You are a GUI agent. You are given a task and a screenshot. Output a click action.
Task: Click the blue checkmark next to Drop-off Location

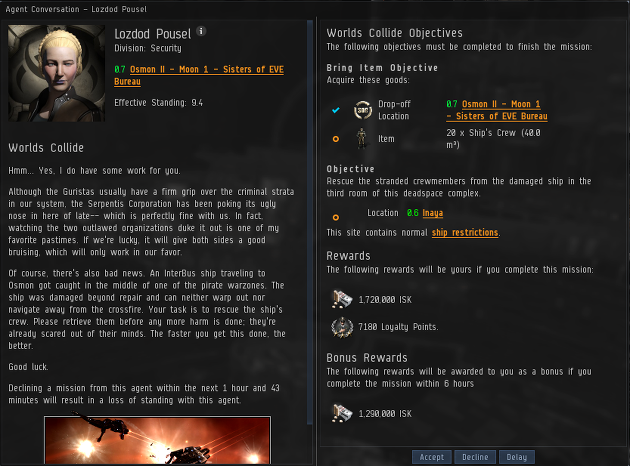336,110
